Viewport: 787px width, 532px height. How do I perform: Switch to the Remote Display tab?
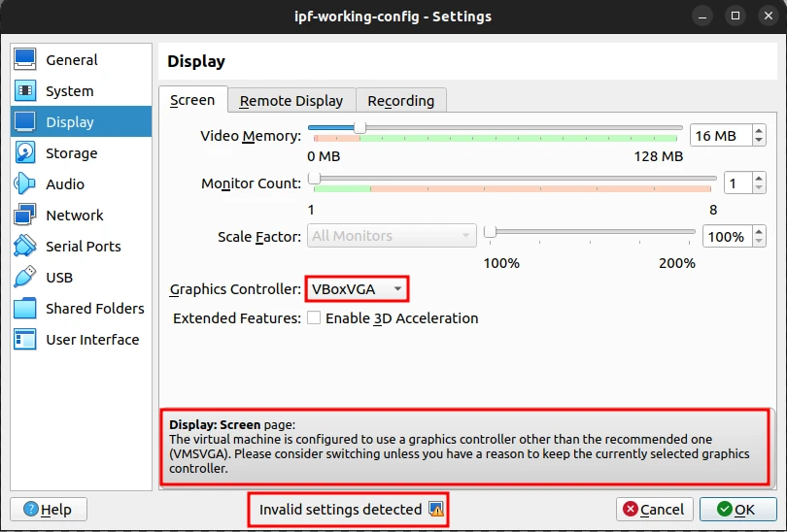pyautogui.click(x=291, y=101)
